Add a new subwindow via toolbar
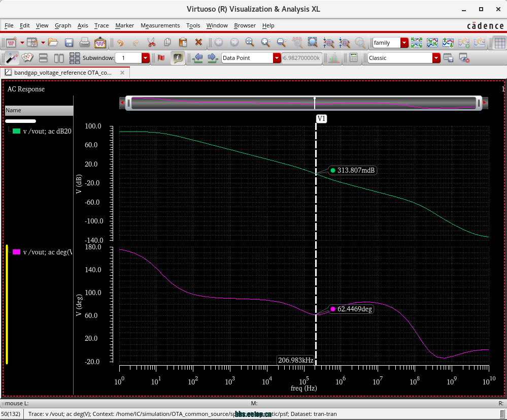Viewport: 507px width, 420px height. click(32, 43)
